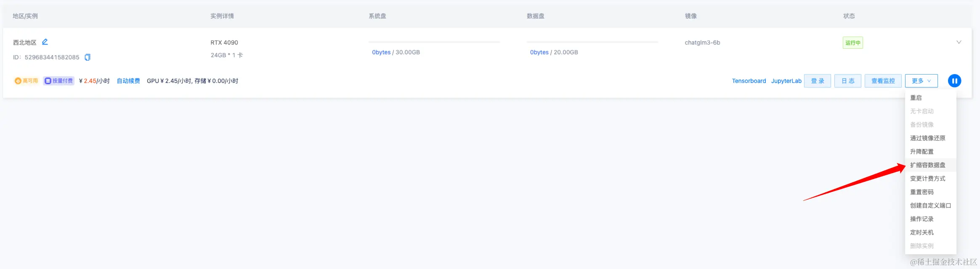Click the GPU ¥2.45/小时 cost breakdown text
Viewport: 980px width, 269px height.
192,81
